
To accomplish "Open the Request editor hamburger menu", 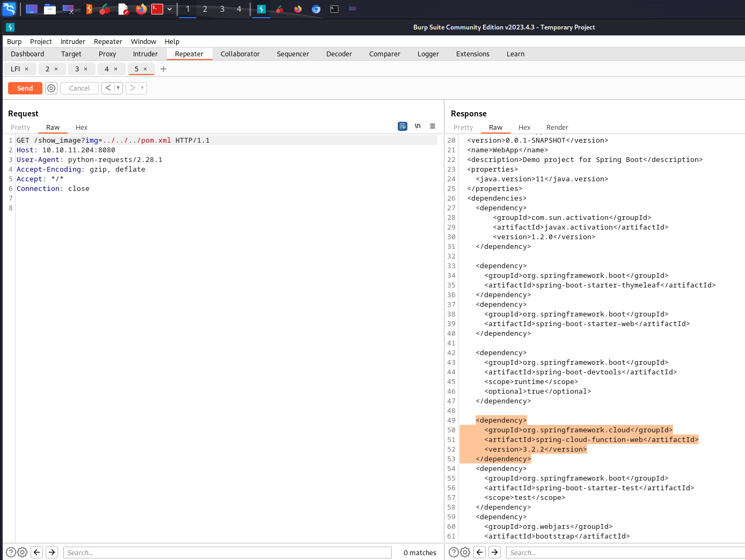I will (433, 127).
